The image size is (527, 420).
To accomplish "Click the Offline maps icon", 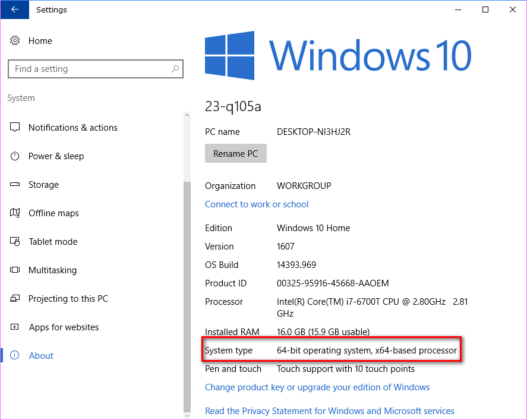I will [x=15, y=213].
